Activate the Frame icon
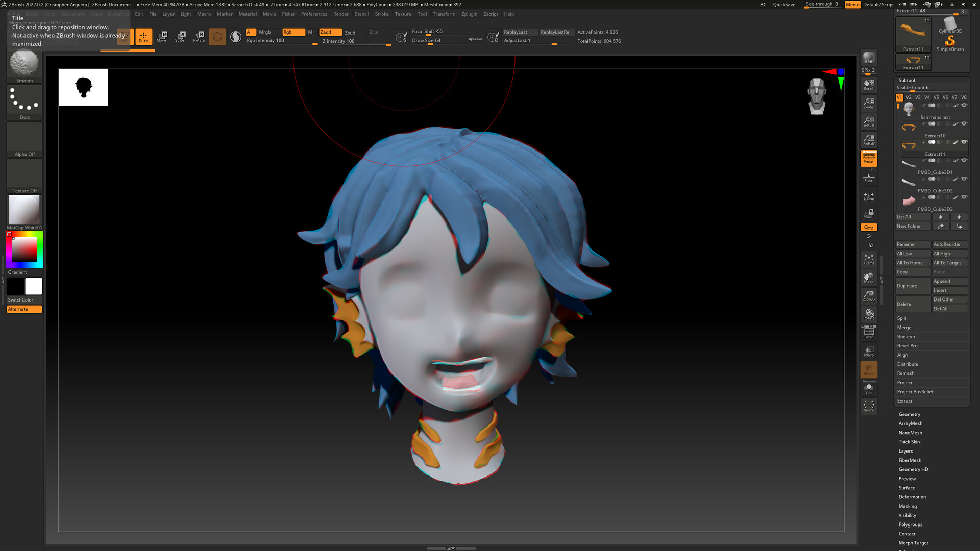This screenshot has height=551, width=980. (x=869, y=259)
